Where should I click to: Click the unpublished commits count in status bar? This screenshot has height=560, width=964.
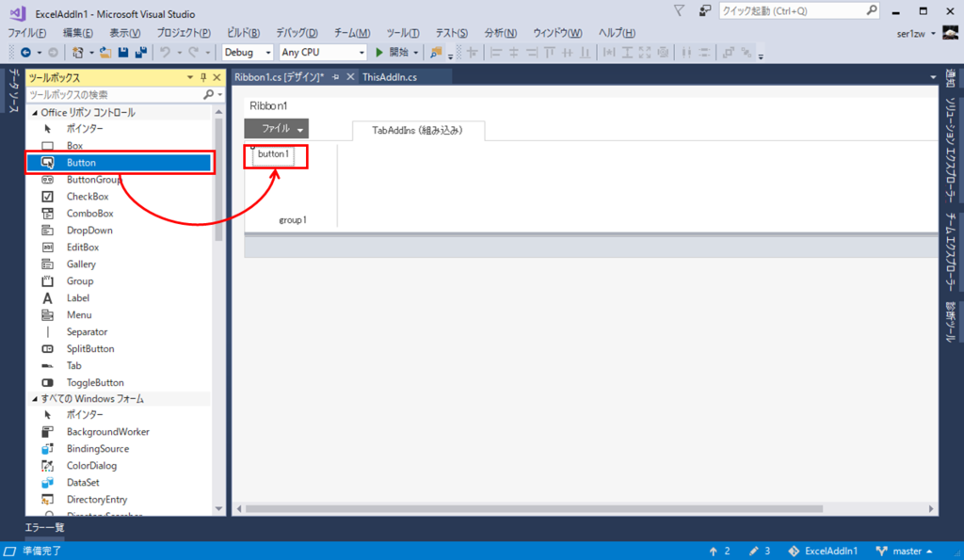(x=719, y=551)
